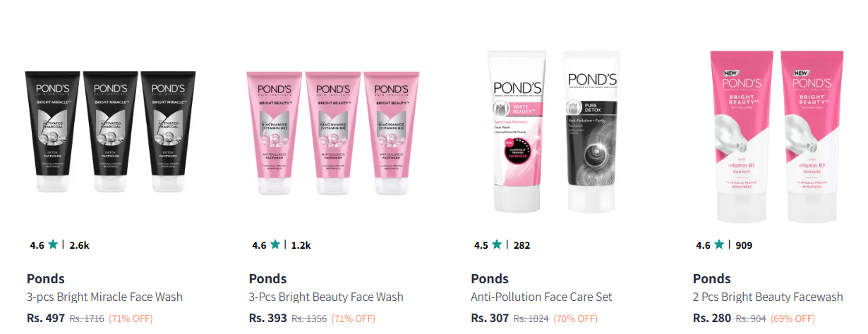This screenshot has height=334, width=868.
Task: Click the 2.6k reviews count
Action: click(79, 245)
